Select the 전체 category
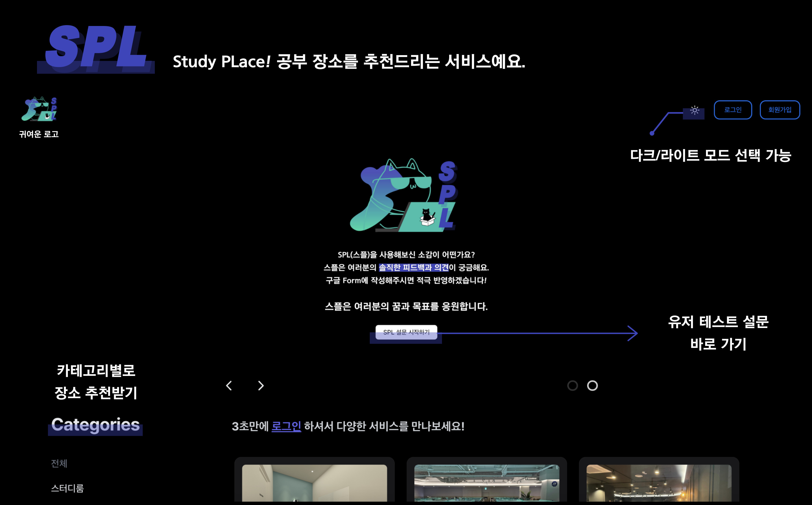This screenshot has height=505, width=812. (x=59, y=463)
